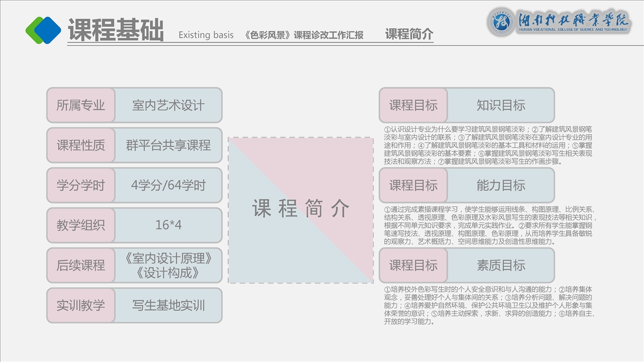The image size is (644, 362).
Task: Click the 《室内设计原理》 text line
Action: point(168,258)
